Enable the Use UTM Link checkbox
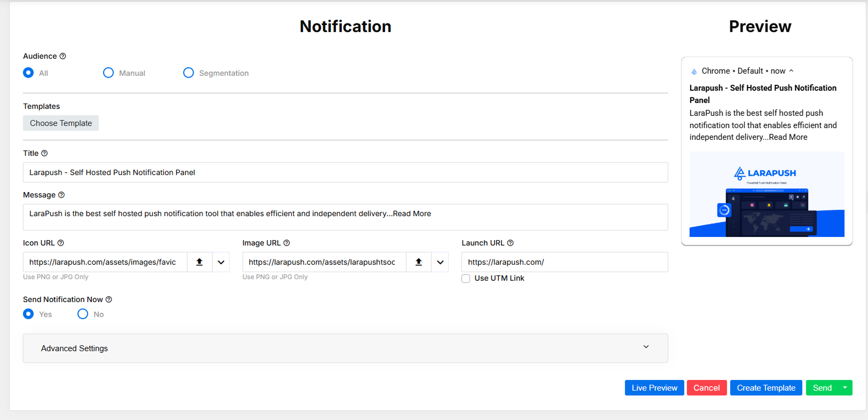The height and width of the screenshot is (420, 868). [x=466, y=279]
